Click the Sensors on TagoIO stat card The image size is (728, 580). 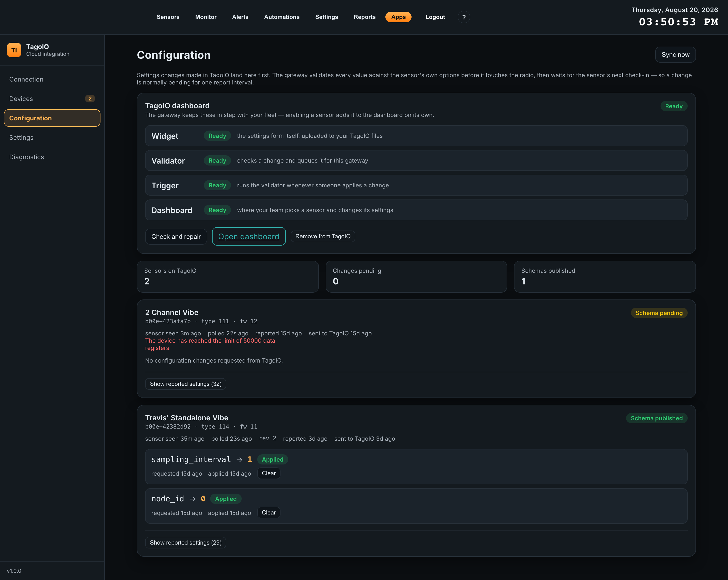point(228,276)
